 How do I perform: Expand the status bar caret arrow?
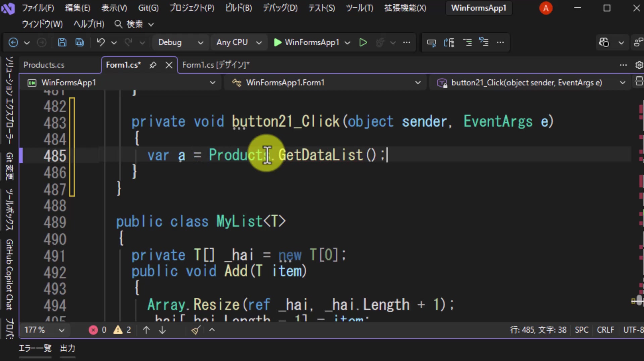[212, 330]
